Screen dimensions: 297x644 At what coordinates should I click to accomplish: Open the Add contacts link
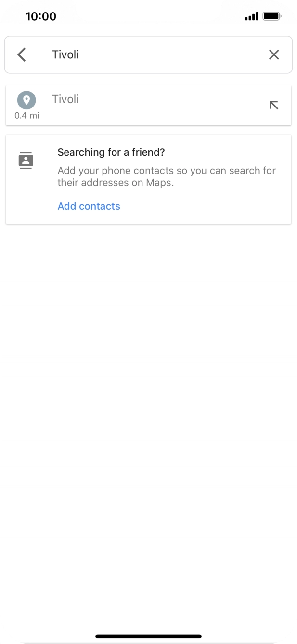pyautogui.click(x=89, y=206)
